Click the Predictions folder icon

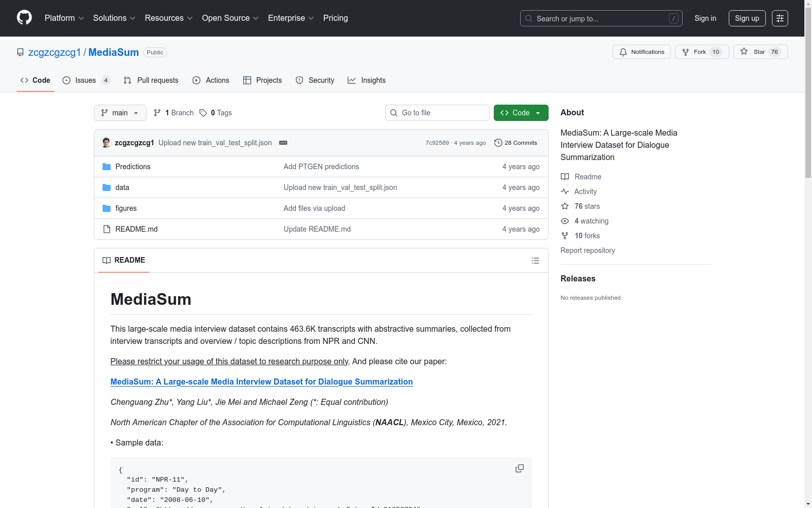point(107,167)
